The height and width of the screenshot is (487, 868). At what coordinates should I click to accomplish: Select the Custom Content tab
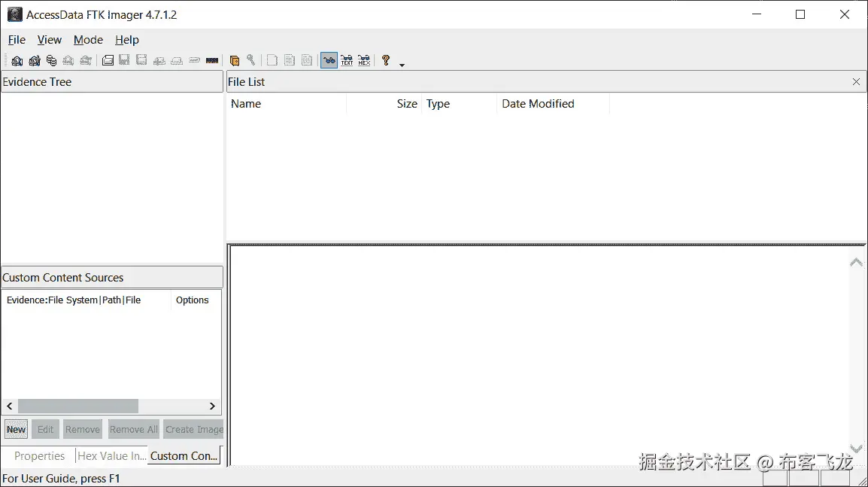pyautogui.click(x=184, y=456)
